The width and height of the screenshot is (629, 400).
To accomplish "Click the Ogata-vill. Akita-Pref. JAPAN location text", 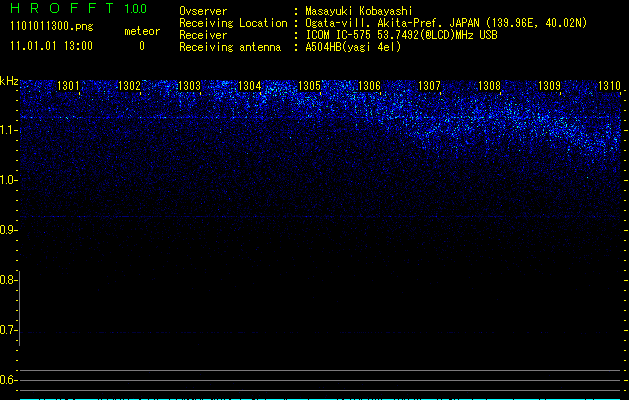I will tap(446, 23).
